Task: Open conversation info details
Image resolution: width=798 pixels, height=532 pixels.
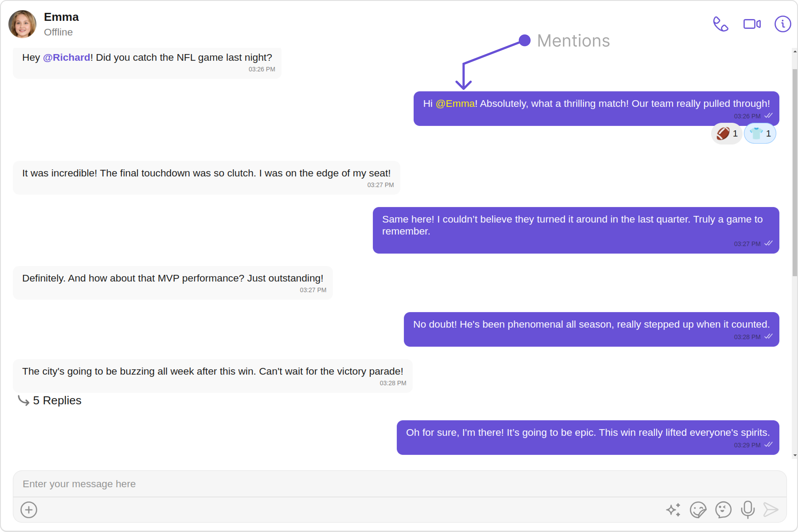Action: (782, 24)
